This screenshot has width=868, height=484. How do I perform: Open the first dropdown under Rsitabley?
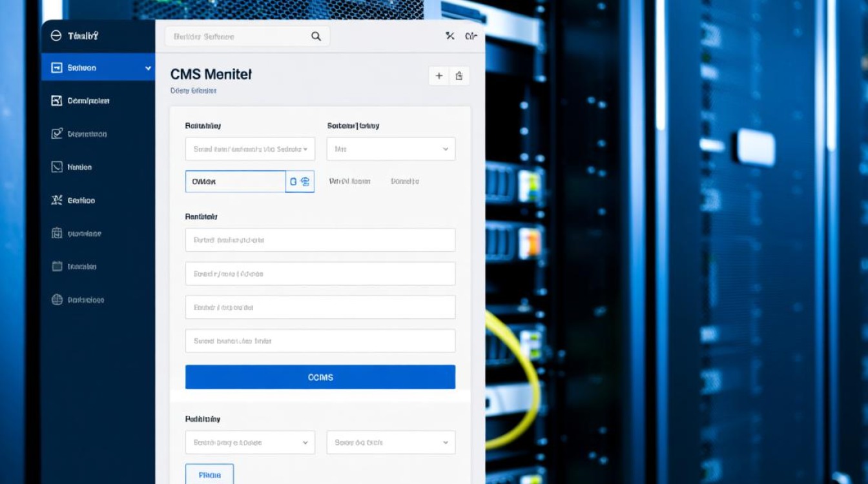250,149
